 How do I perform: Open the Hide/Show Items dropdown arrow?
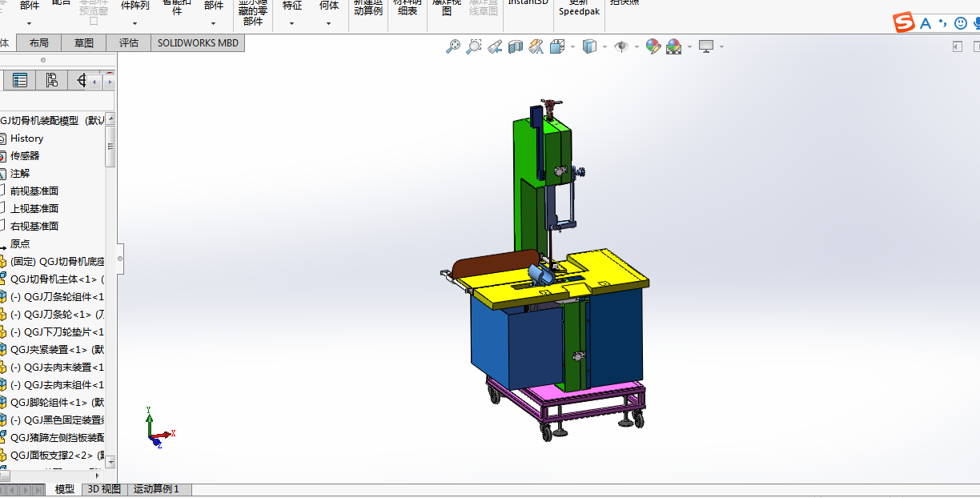(x=637, y=47)
